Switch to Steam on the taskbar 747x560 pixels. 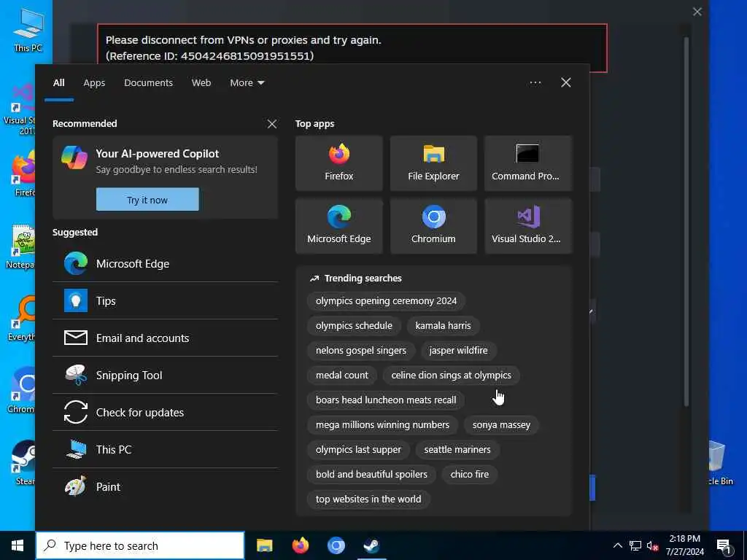click(371, 545)
